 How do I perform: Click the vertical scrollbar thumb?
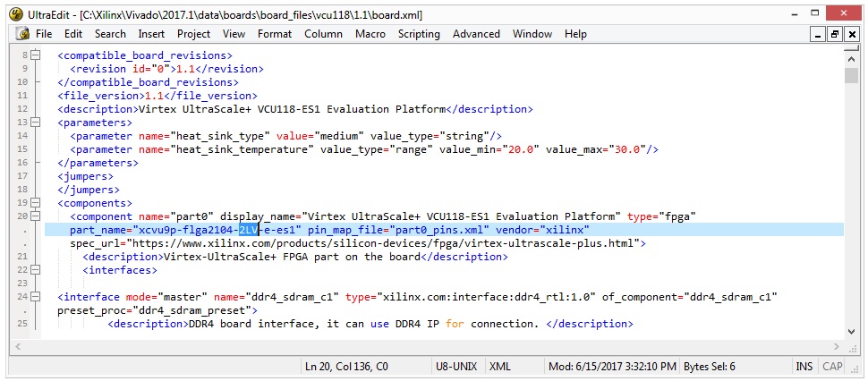tap(851, 74)
